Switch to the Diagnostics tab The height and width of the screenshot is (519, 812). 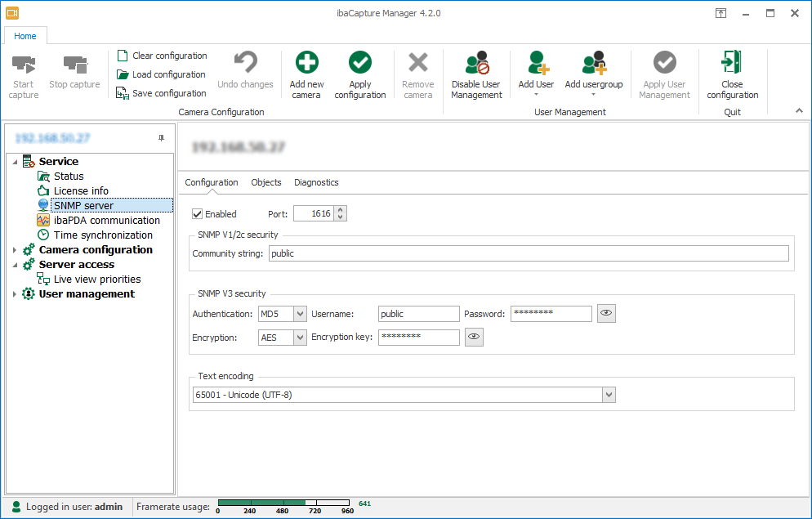(x=316, y=182)
